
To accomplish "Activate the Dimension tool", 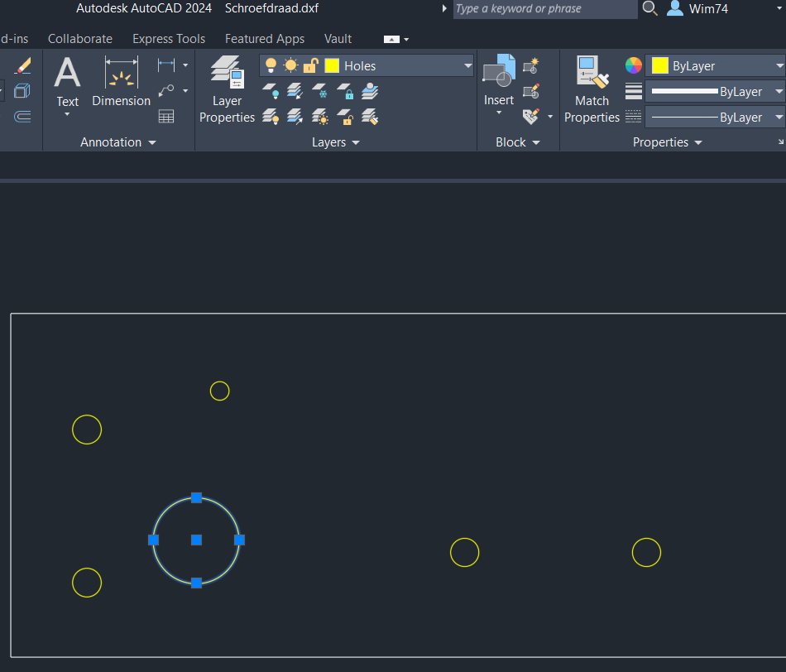I will [x=122, y=82].
